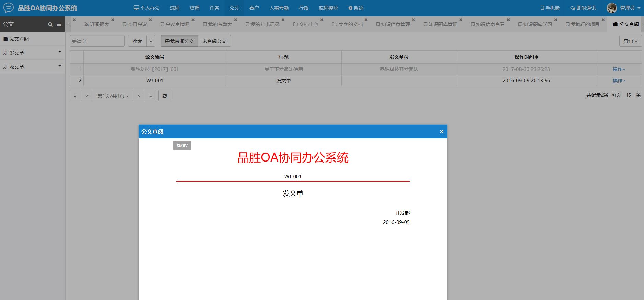This screenshot has height=300, width=644.
Task: Open the 管理员 user menu
Action: coord(630,8)
